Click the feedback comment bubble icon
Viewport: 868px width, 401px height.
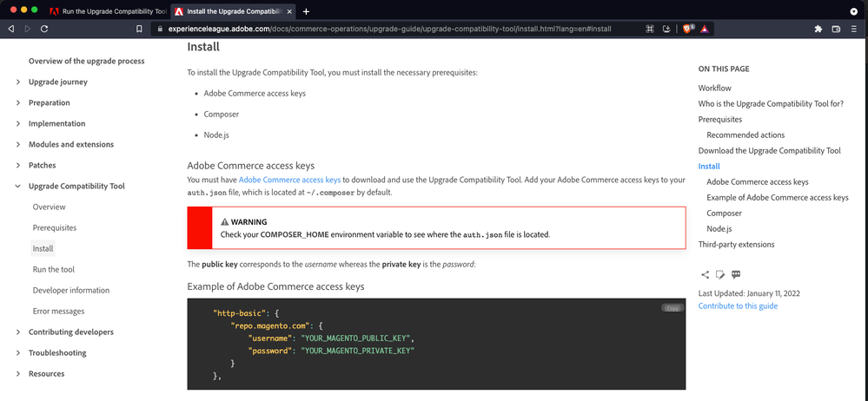pos(734,275)
